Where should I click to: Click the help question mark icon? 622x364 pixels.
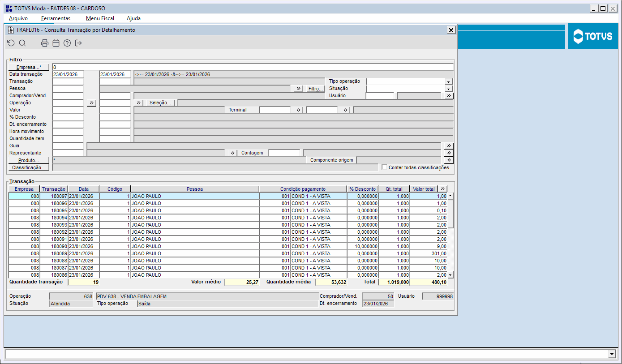(x=67, y=43)
